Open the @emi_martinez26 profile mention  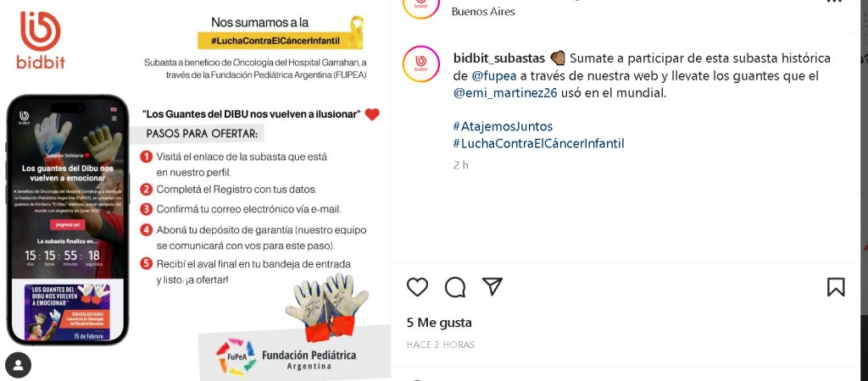pos(505,93)
